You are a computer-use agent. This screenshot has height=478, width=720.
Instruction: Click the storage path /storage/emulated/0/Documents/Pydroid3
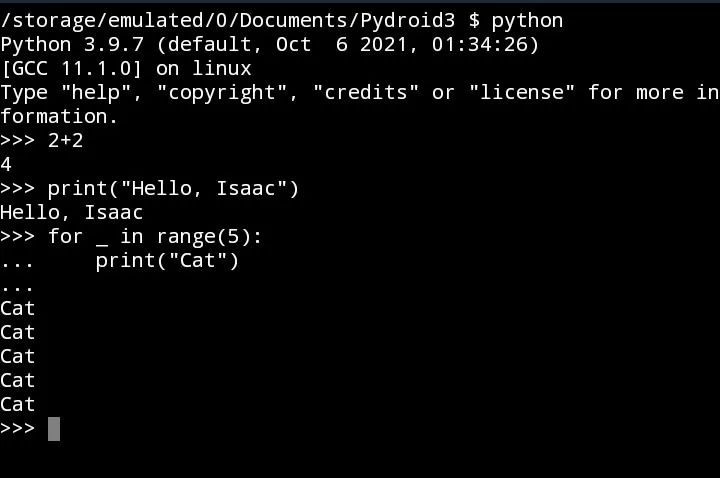tap(228, 20)
